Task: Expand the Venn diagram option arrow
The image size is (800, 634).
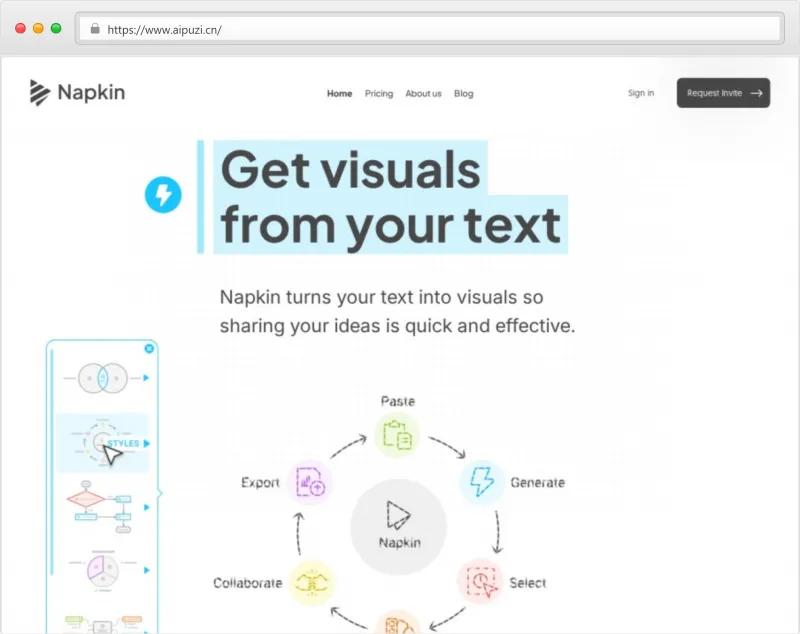Action: click(146, 378)
